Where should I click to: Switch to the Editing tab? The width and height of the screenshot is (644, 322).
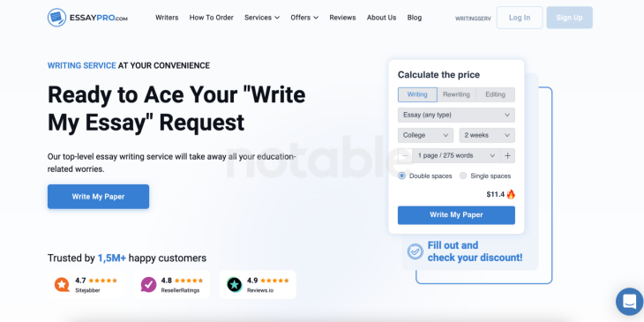click(x=495, y=94)
